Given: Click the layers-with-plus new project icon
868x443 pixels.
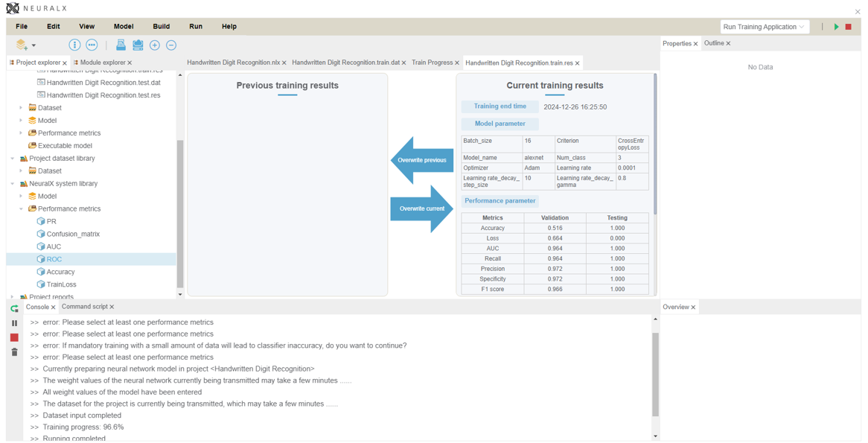Looking at the screenshot, I should (22, 45).
